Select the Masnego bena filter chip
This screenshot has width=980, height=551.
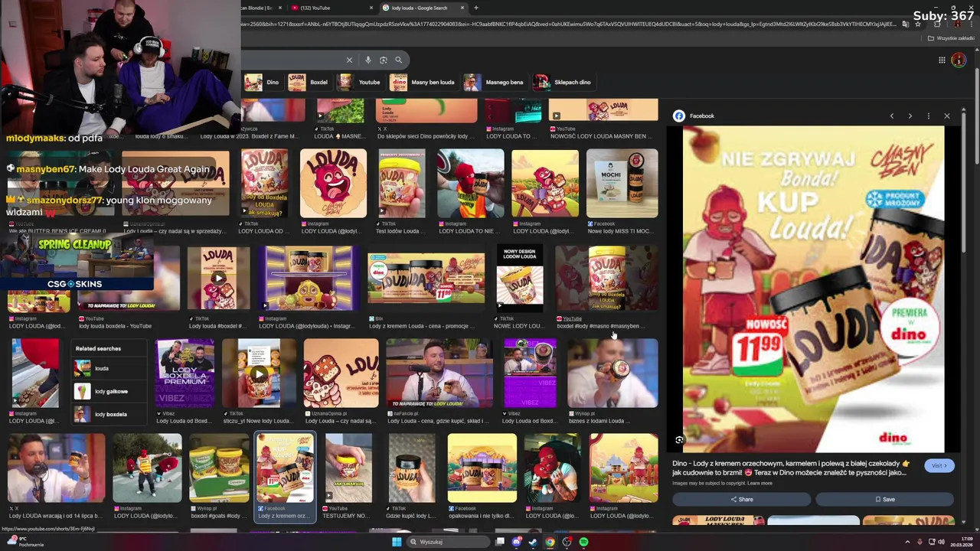[x=495, y=82]
